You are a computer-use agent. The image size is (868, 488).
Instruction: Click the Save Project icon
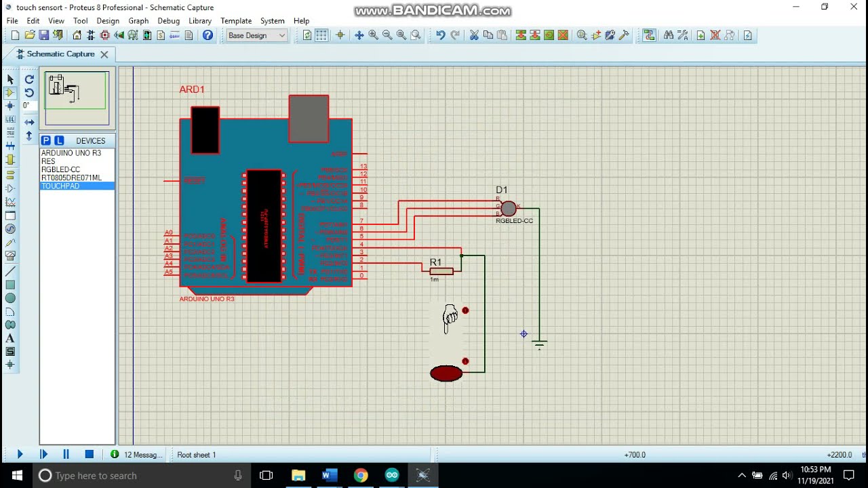[x=44, y=35]
